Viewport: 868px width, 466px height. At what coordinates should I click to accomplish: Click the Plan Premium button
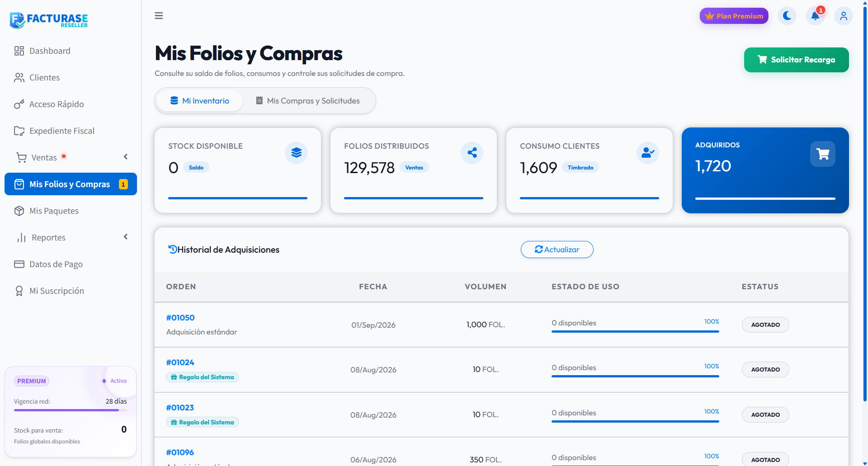click(734, 16)
